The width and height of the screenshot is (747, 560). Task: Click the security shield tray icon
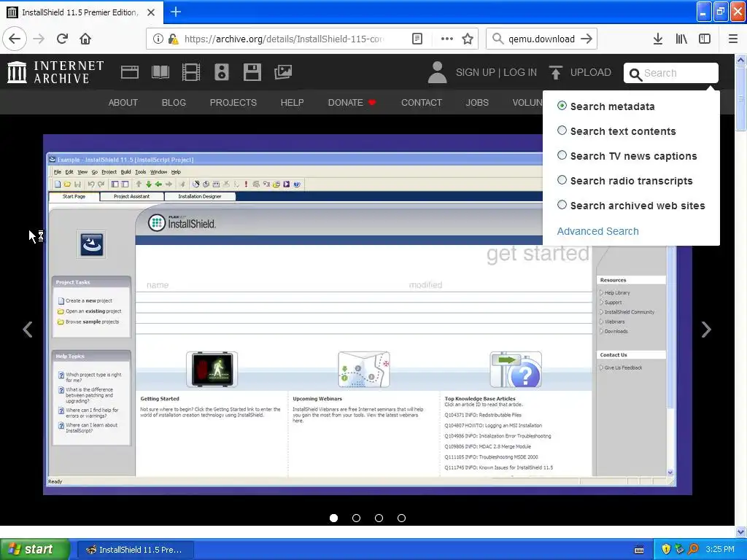point(666,549)
